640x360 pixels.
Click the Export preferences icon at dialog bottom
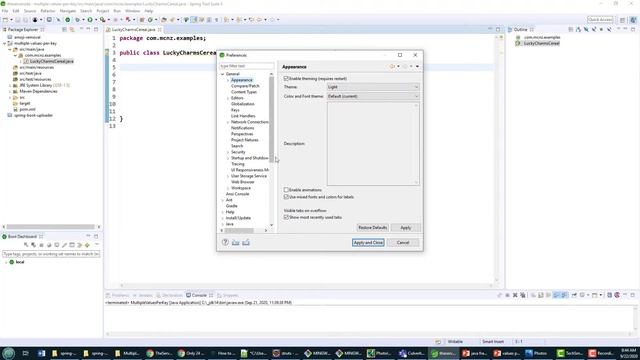click(246, 242)
